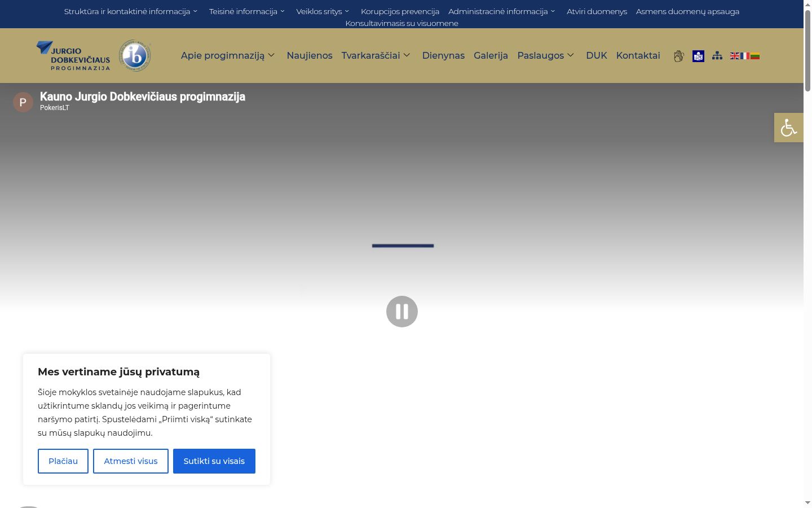Click the video channel avatar P

[x=23, y=102]
